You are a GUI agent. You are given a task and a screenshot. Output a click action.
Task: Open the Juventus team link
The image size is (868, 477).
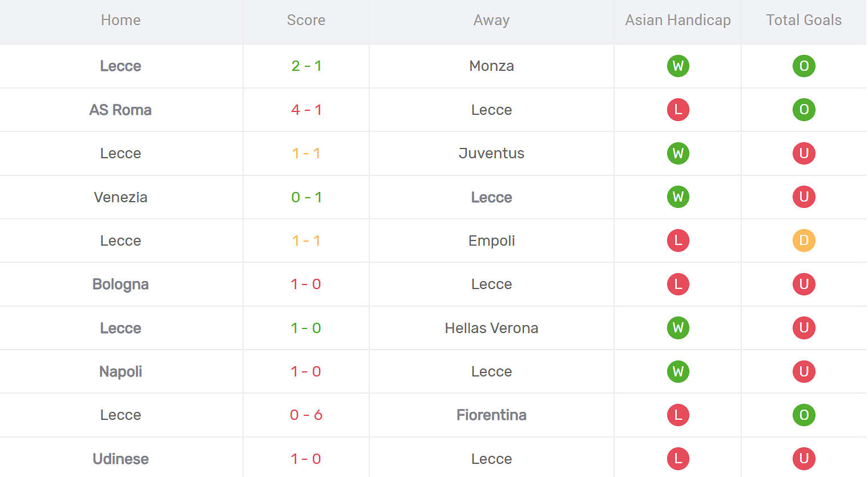[491, 153]
